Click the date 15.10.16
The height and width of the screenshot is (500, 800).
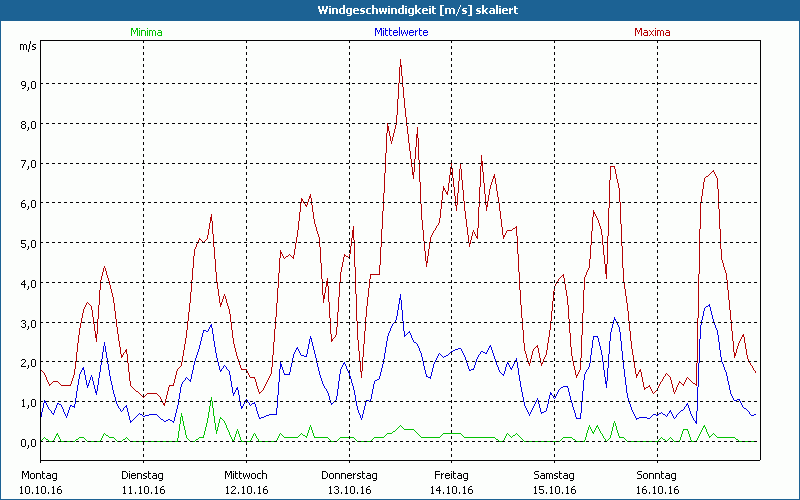(x=555, y=491)
